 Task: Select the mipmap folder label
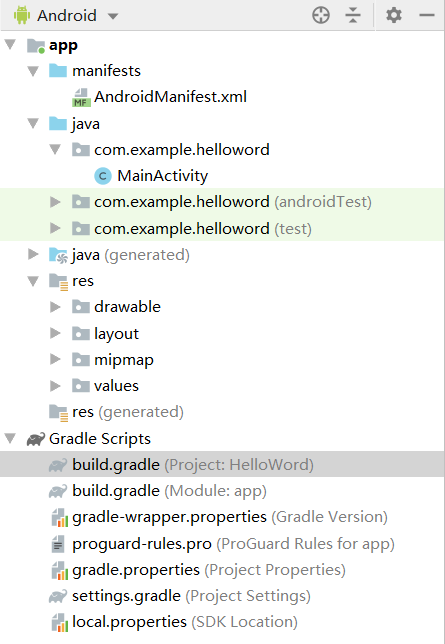tap(124, 360)
